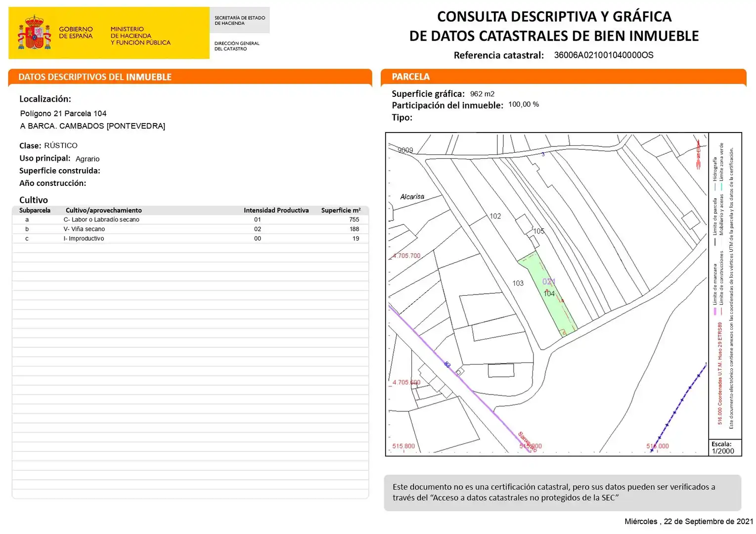Click the "Superficie m²" column header

coord(341,210)
